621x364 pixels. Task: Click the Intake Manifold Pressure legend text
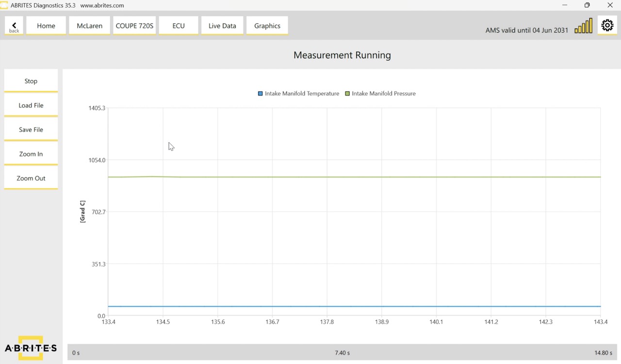(x=384, y=94)
